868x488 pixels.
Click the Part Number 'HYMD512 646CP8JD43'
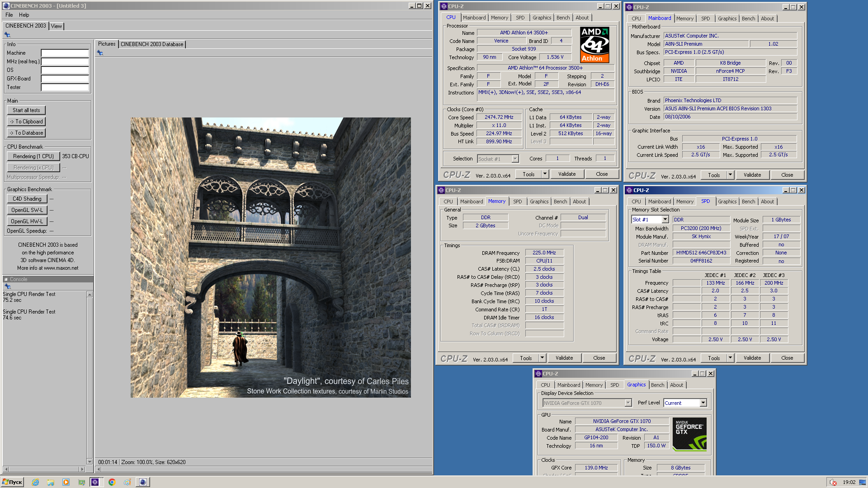701,253
